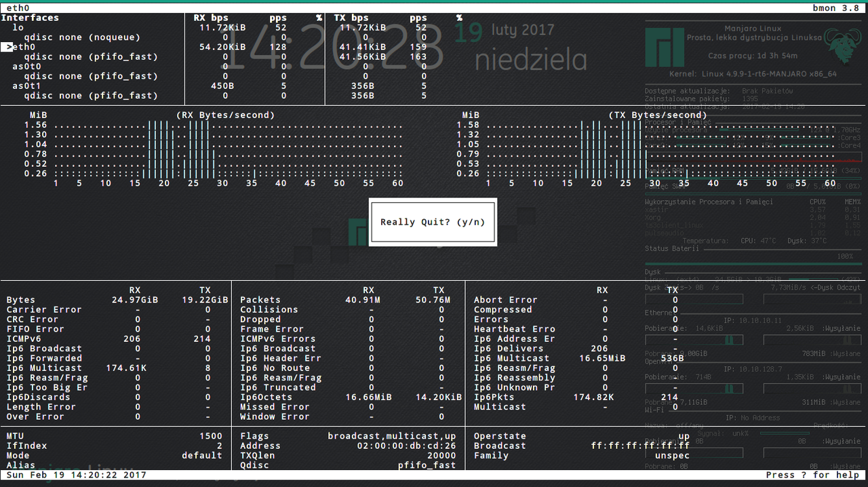Viewport: 868px width, 487px height.
Task: Click the Interfaces column header
Action: pos(30,18)
